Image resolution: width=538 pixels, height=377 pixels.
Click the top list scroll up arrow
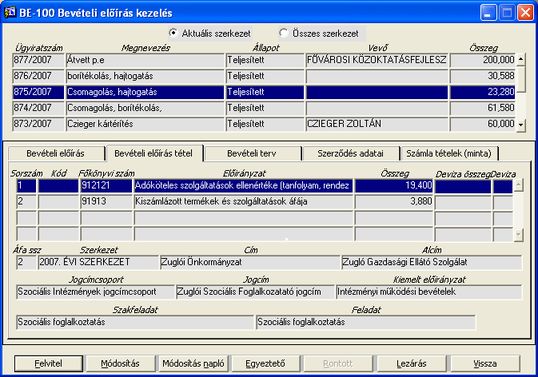click(521, 59)
